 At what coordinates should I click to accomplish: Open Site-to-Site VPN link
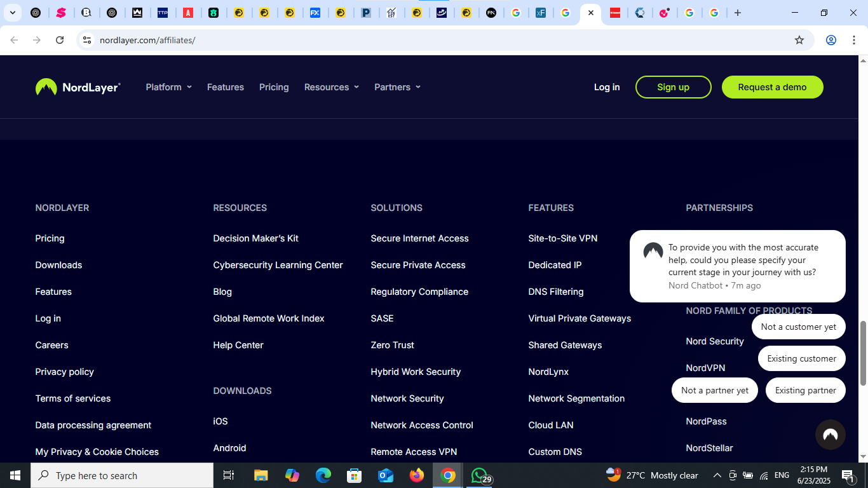click(563, 238)
